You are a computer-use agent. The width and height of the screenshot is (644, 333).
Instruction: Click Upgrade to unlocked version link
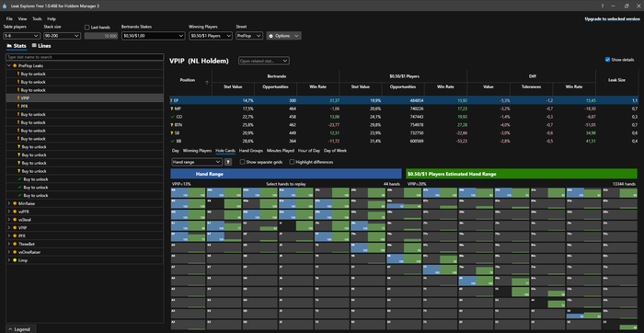click(612, 19)
